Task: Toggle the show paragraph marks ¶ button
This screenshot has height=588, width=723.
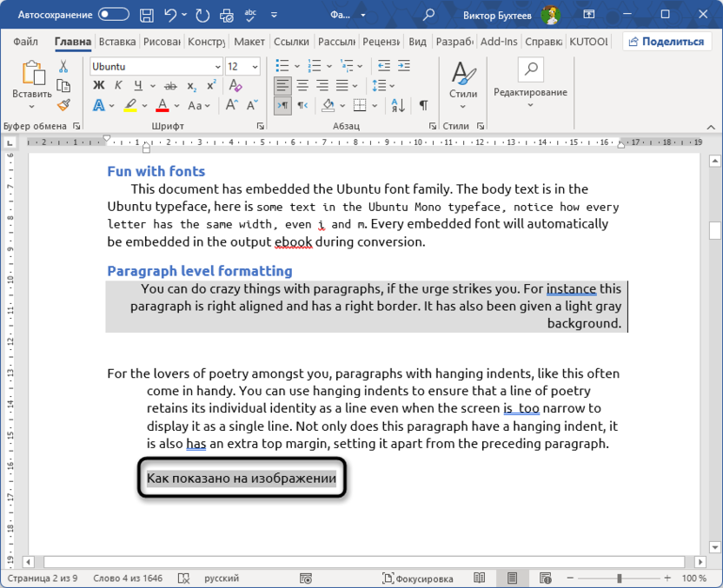Action: click(423, 105)
